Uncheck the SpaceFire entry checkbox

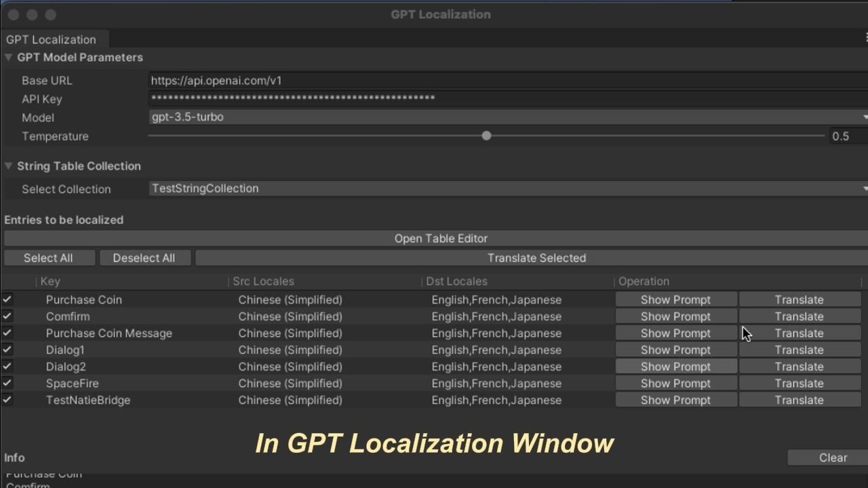[8, 383]
